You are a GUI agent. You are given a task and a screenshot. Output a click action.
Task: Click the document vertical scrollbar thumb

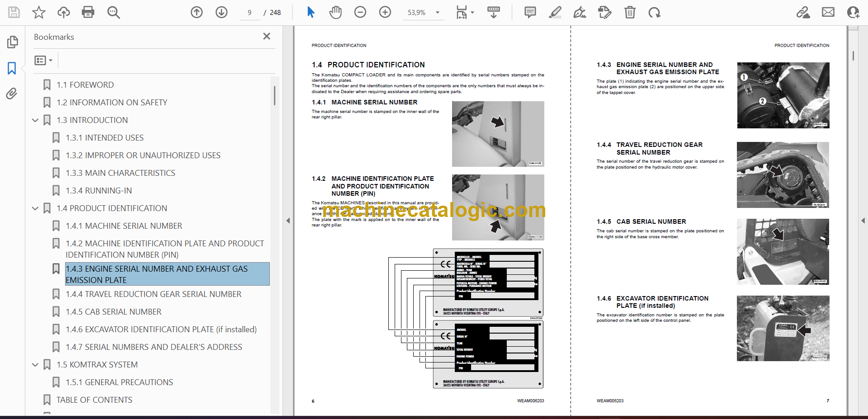point(853,56)
